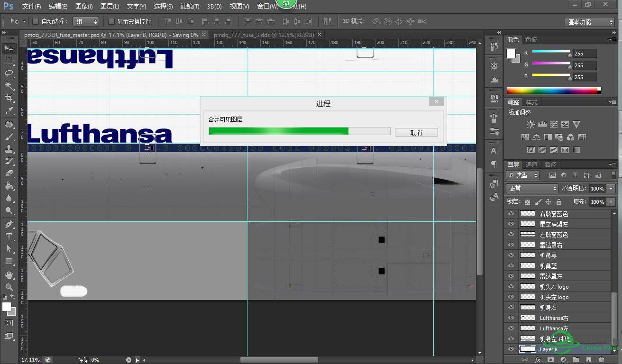
Task: Select the Path Selection arrow tool
Action: (x=9, y=249)
